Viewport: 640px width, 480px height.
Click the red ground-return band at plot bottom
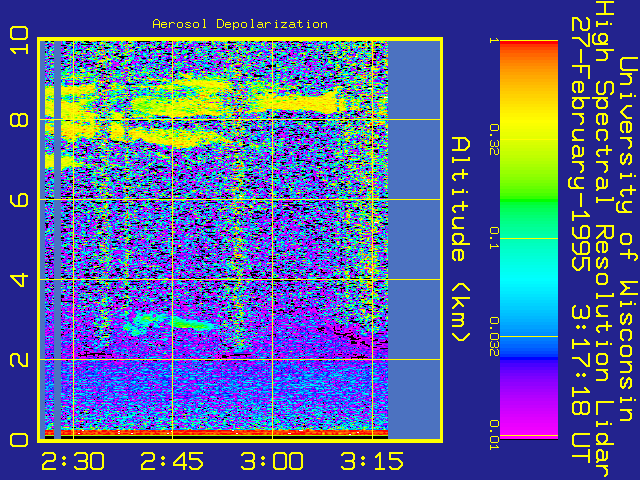pos(216,432)
